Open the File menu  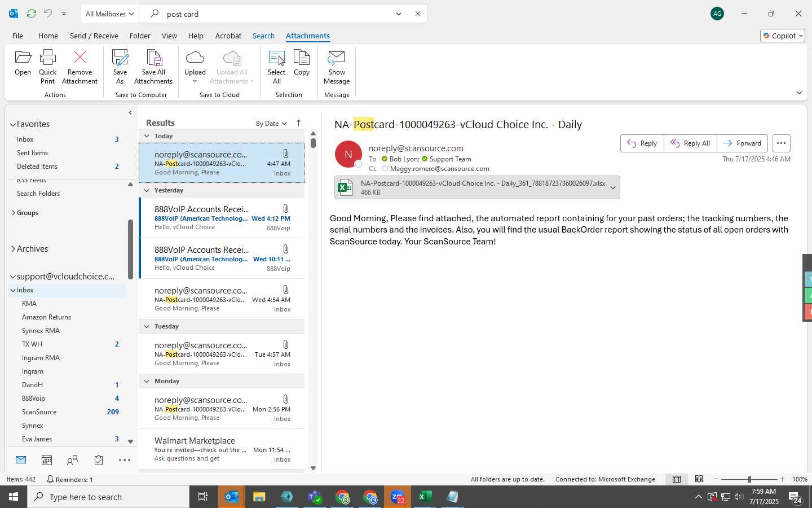pyautogui.click(x=17, y=36)
